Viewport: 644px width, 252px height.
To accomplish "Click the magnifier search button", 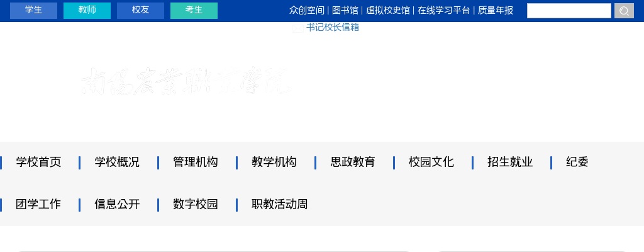I will 624,11.
